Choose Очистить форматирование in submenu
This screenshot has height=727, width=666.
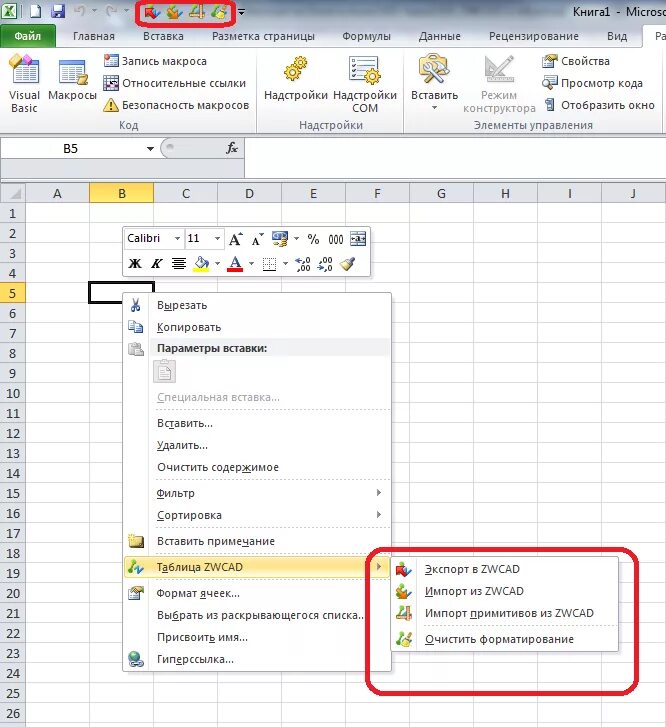[505, 639]
